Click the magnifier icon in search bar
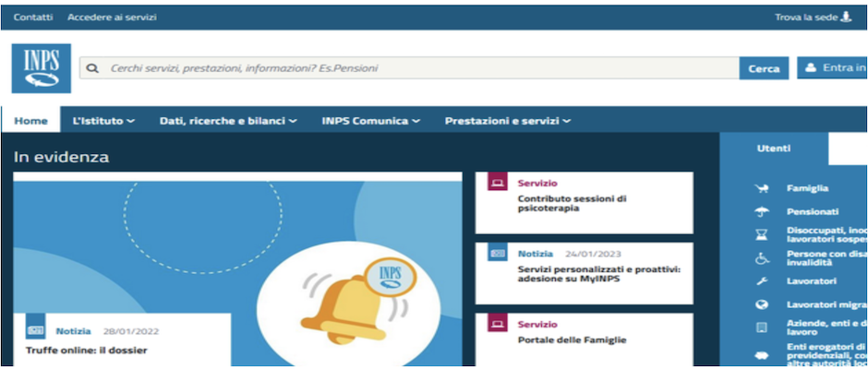Viewport: 868px width, 369px height. [x=93, y=68]
